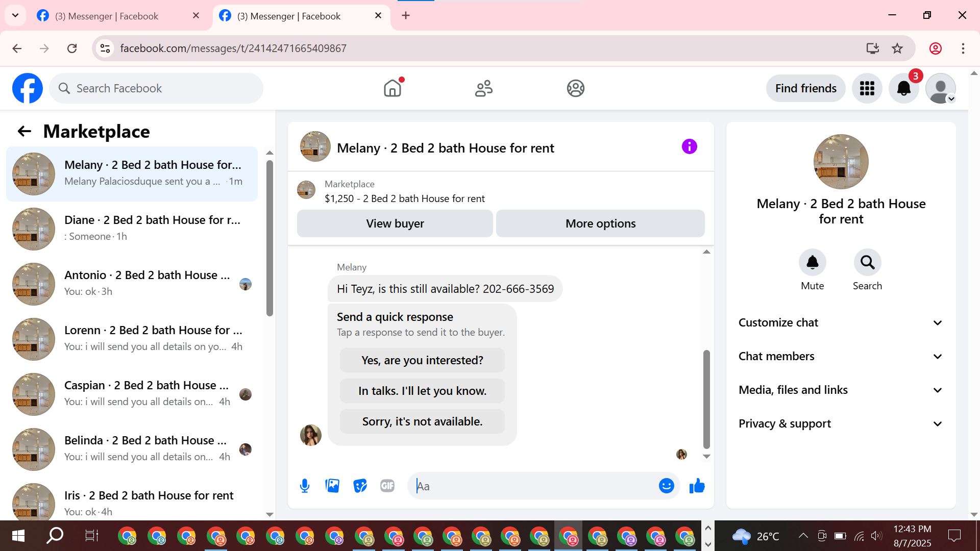980x551 pixels.
Task: Search within the conversation
Action: [x=867, y=263]
